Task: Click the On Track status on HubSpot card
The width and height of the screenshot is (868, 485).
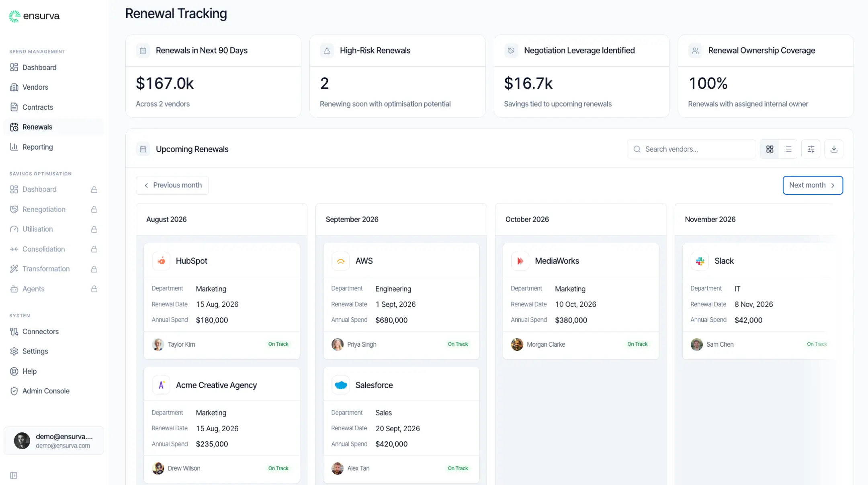Action: click(x=278, y=344)
